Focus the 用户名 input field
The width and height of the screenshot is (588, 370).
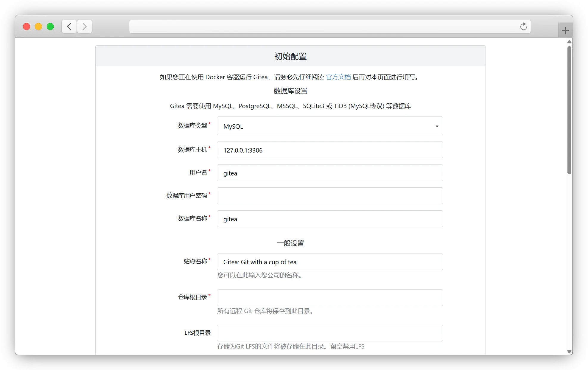pos(330,173)
